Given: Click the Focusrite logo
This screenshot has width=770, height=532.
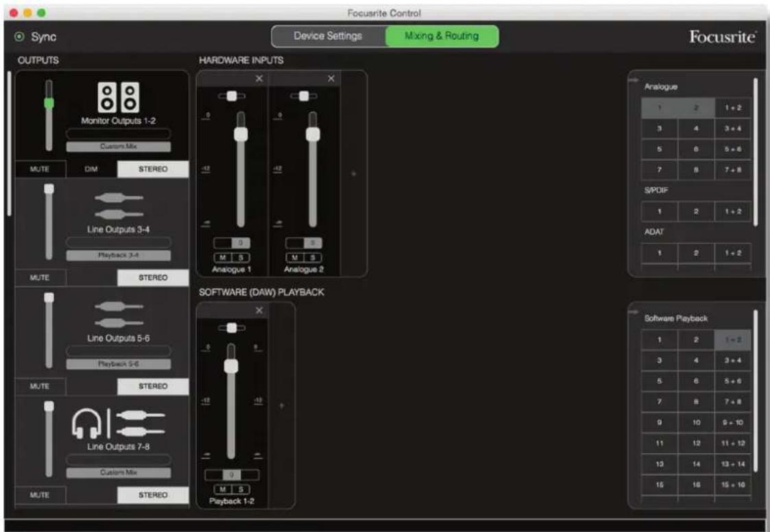Looking at the screenshot, I should (x=722, y=37).
